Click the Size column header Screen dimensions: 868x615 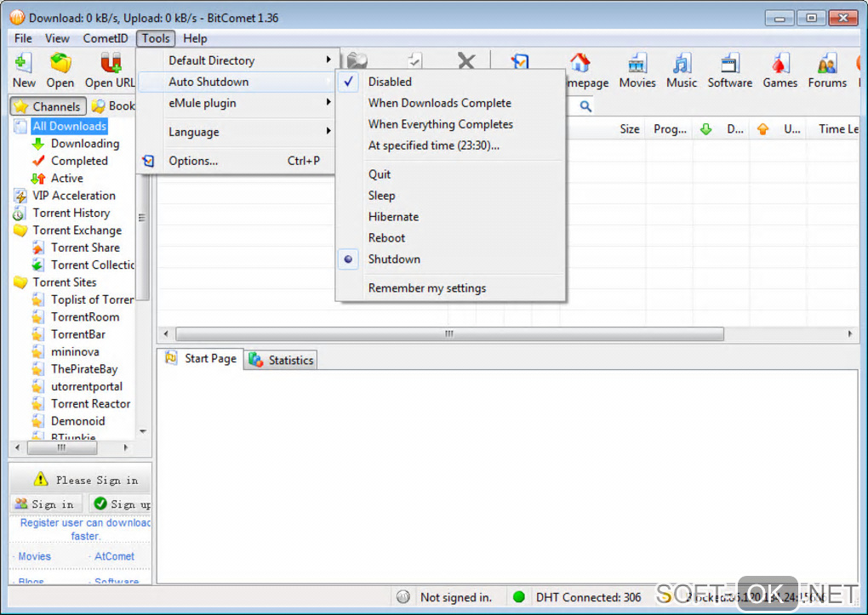630,129
